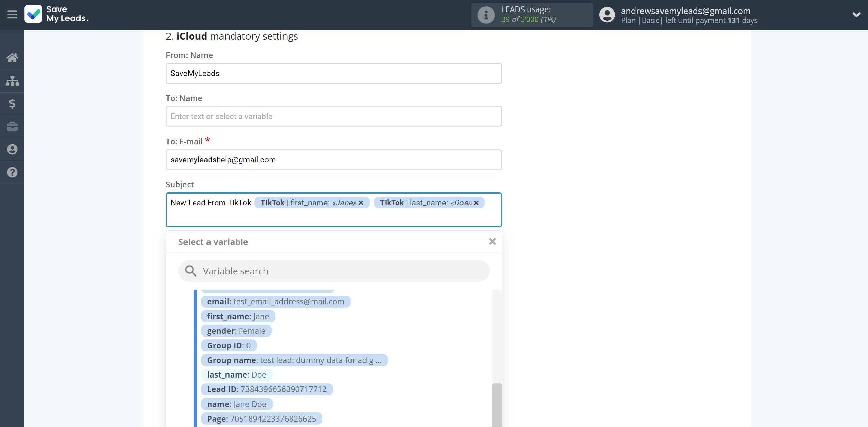This screenshot has width=868, height=427.
Task: Remove the last_name Doe tag from Subject
Action: click(476, 203)
